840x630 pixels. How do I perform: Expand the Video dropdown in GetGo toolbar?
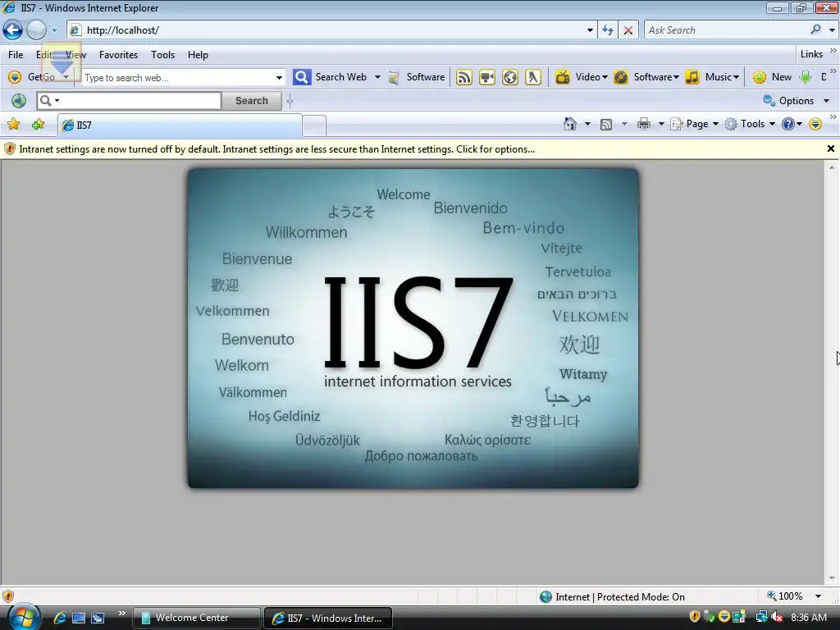pyautogui.click(x=605, y=77)
